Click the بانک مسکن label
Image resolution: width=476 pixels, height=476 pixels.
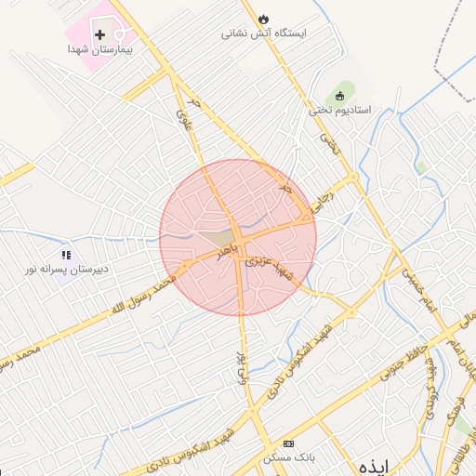pyautogui.click(x=289, y=457)
